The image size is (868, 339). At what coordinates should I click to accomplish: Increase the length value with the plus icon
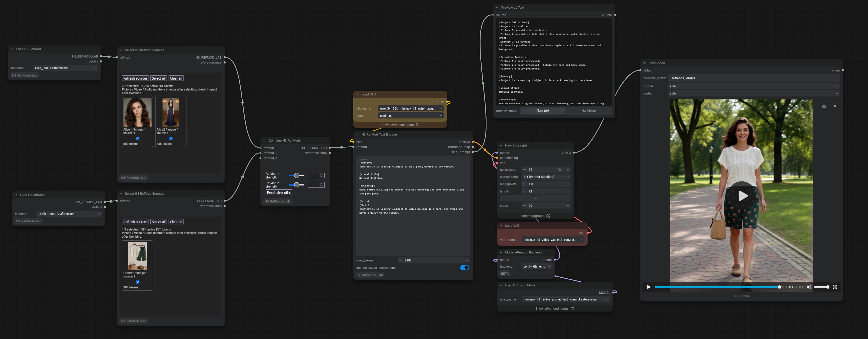point(568,191)
